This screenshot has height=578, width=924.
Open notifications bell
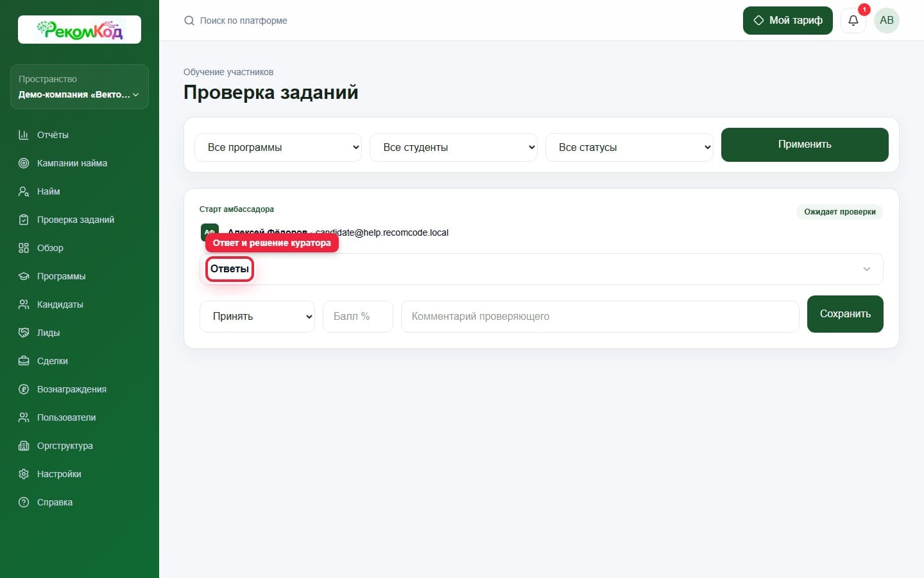pos(853,21)
